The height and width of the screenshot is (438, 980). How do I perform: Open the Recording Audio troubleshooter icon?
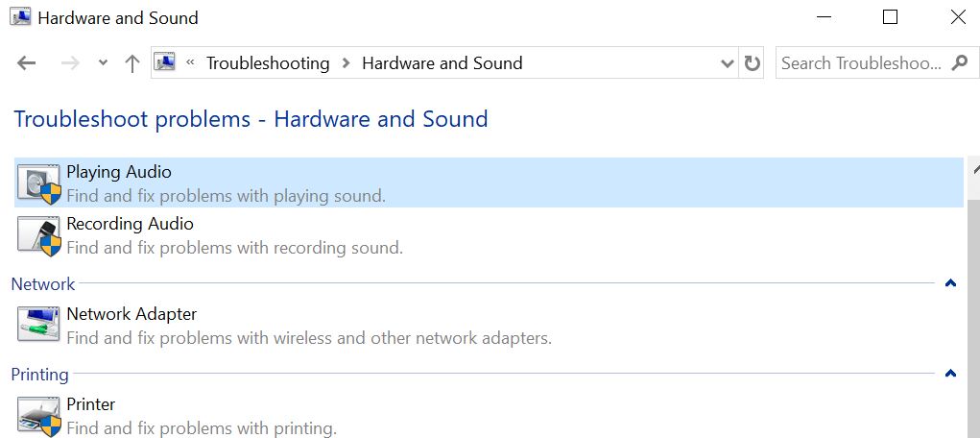[38, 236]
